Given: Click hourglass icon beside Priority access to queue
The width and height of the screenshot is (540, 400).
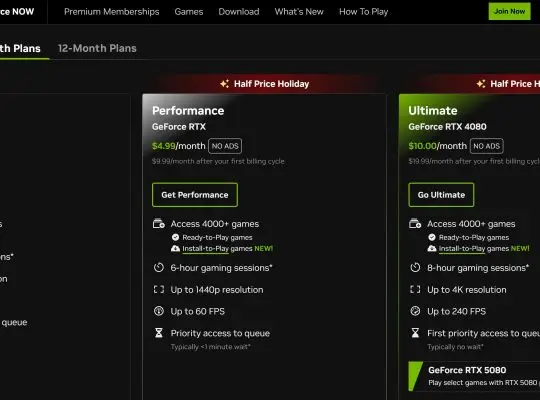Looking at the screenshot, I should 159,333.
